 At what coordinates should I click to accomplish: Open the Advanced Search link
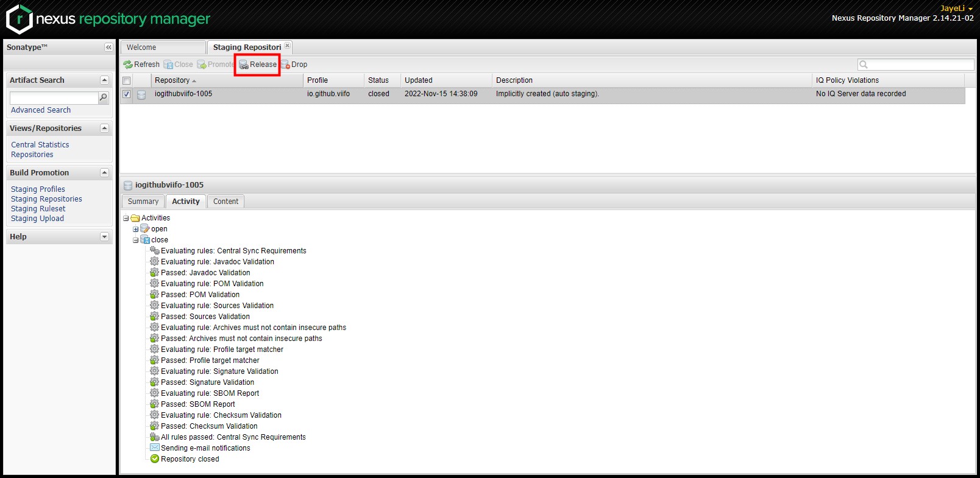click(x=41, y=110)
